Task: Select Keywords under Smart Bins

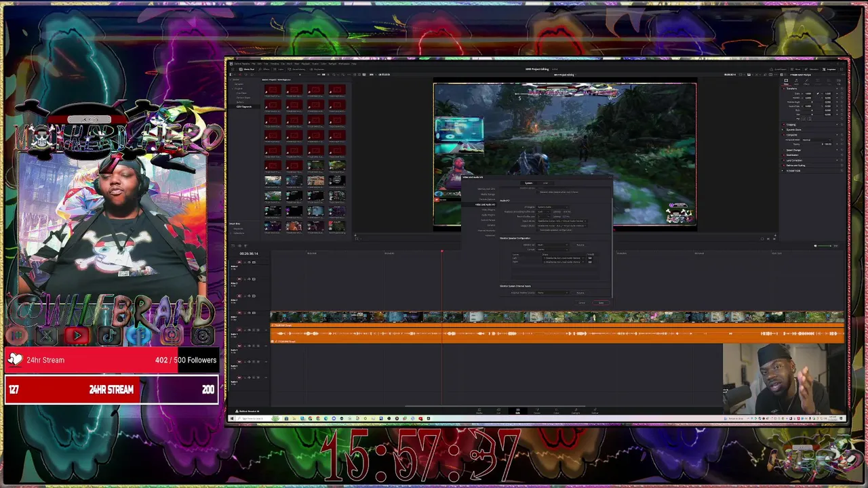Action: click(x=239, y=228)
